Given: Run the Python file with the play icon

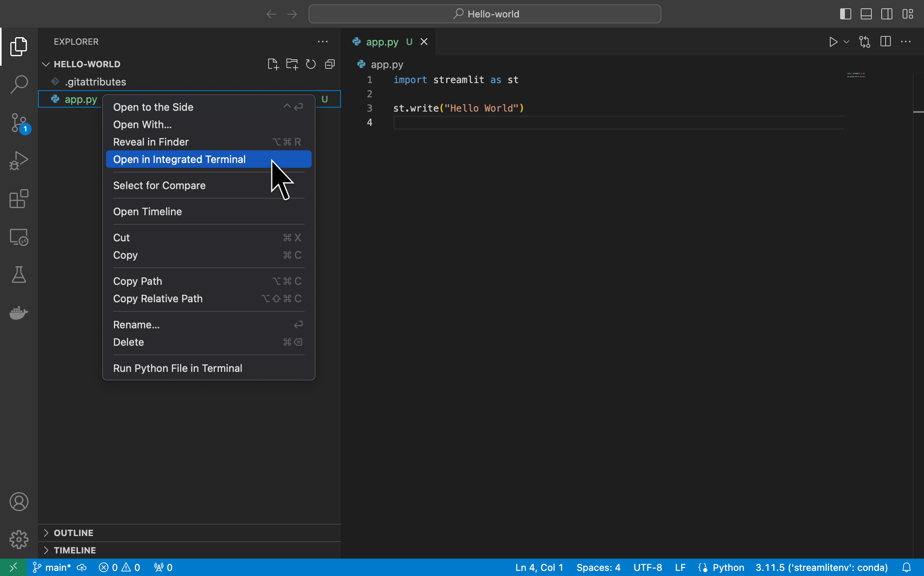Looking at the screenshot, I should point(833,42).
